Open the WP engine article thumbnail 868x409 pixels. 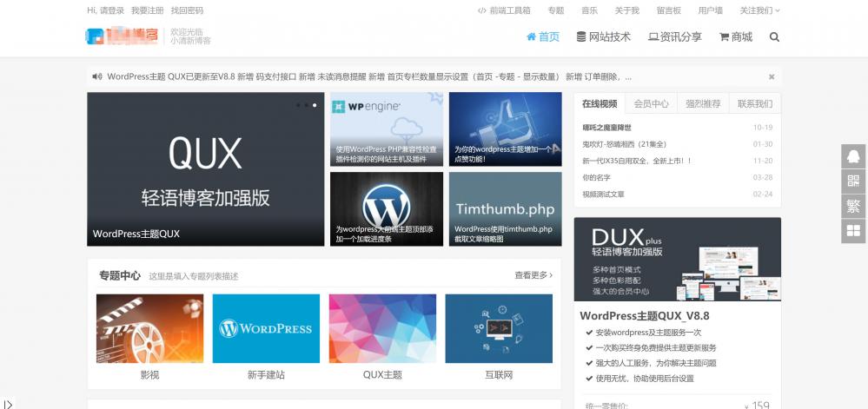(387, 129)
